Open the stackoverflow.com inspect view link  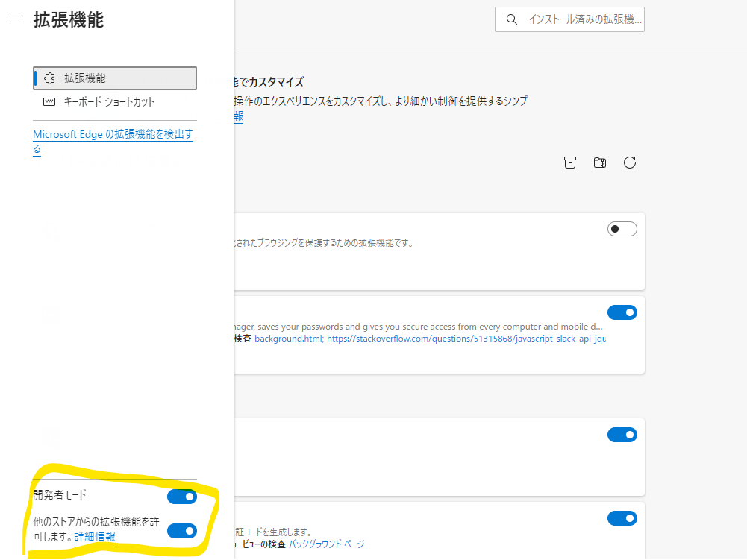click(x=466, y=339)
